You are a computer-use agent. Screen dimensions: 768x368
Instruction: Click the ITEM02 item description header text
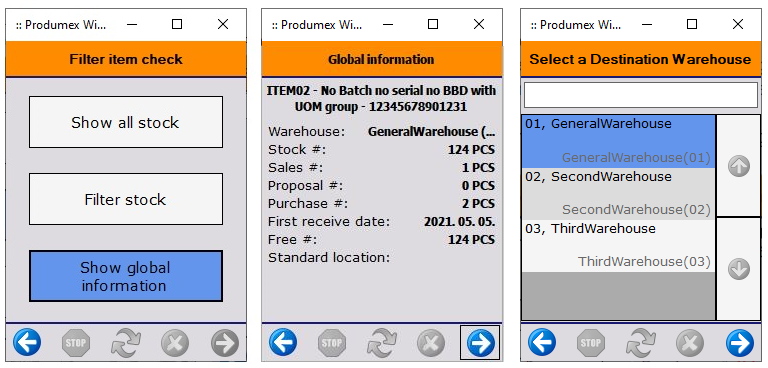[x=382, y=98]
